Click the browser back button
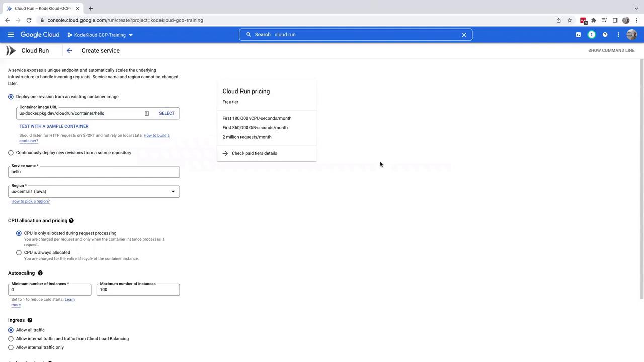Screen dimensions: 644x362 click(x=7, y=20)
